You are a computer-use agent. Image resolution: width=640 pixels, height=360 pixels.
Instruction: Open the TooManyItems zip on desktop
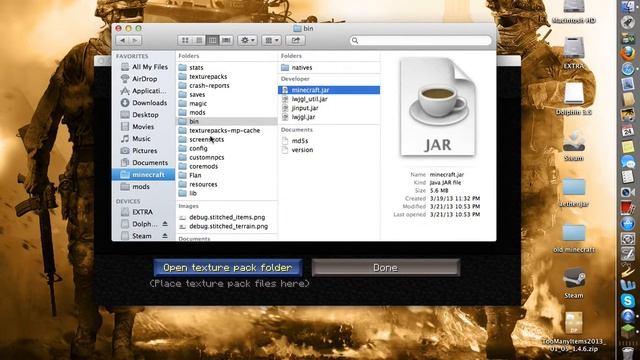coord(573,331)
